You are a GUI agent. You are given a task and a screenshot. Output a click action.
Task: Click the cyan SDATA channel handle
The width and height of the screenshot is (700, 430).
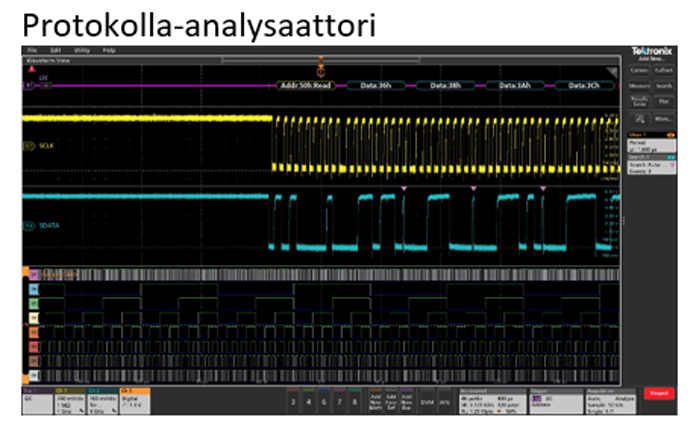tap(30, 226)
